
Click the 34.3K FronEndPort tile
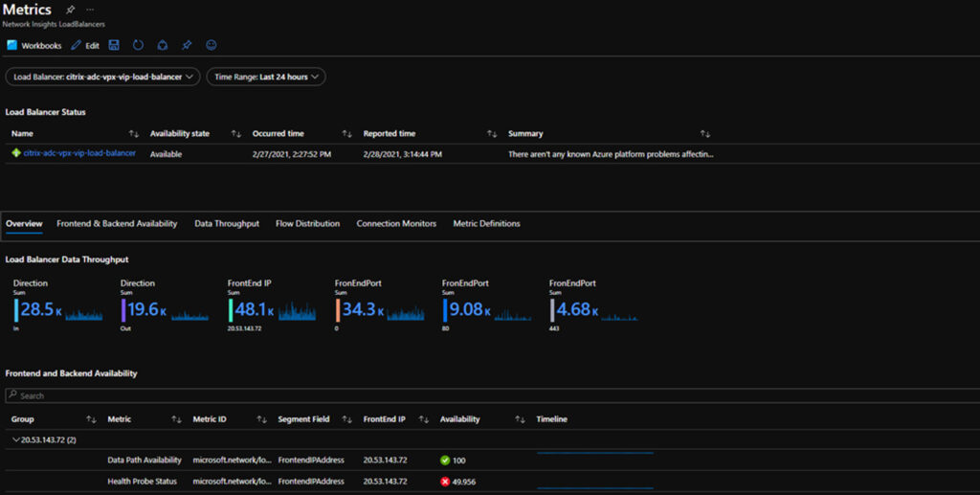tap(380, 305)
